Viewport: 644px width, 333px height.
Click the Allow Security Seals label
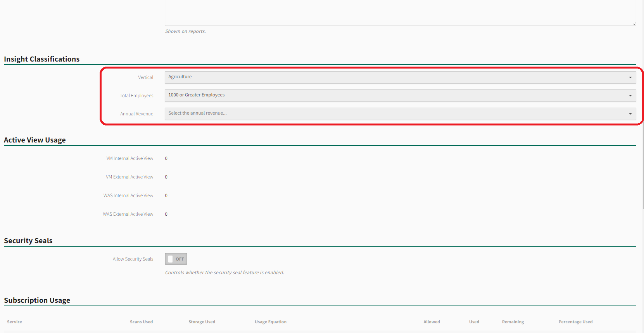tap(133, 259)
